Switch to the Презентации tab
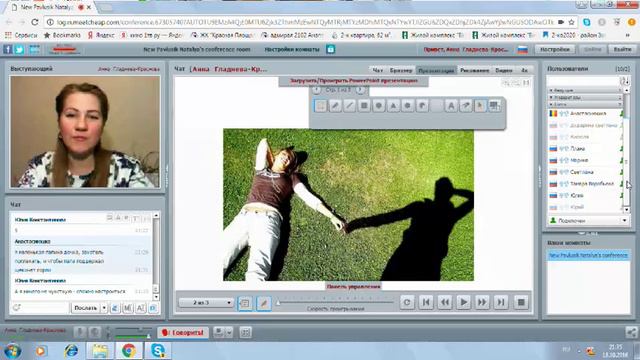 pos(436,70)
